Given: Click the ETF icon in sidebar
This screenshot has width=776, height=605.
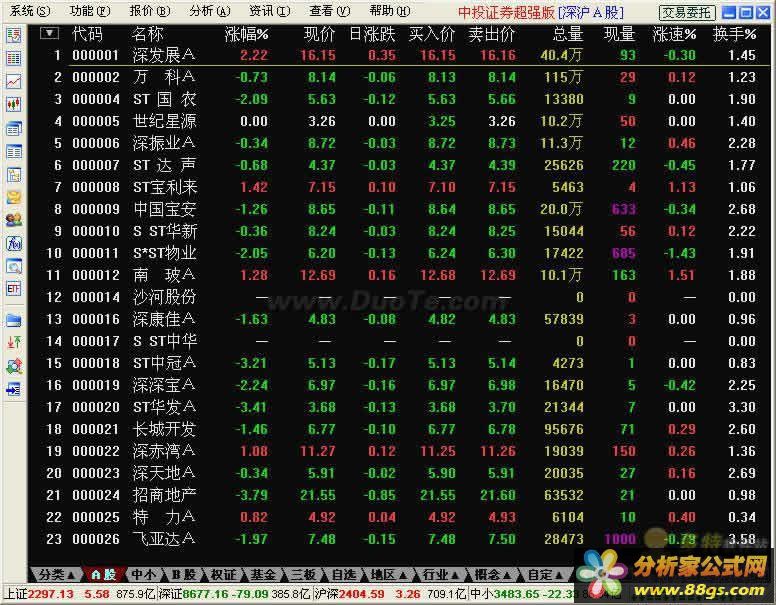Looking at the screenshot, I should click(x=13, y=289).
